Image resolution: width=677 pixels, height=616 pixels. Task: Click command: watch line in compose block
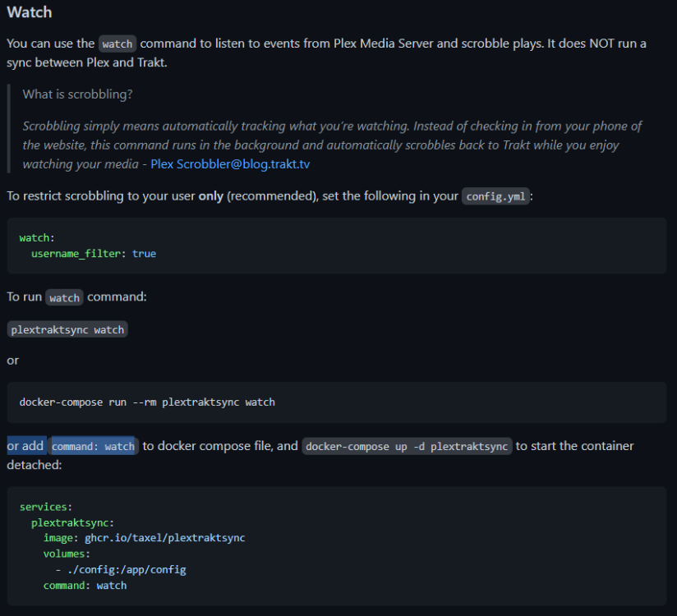click(x=85, y=586)
